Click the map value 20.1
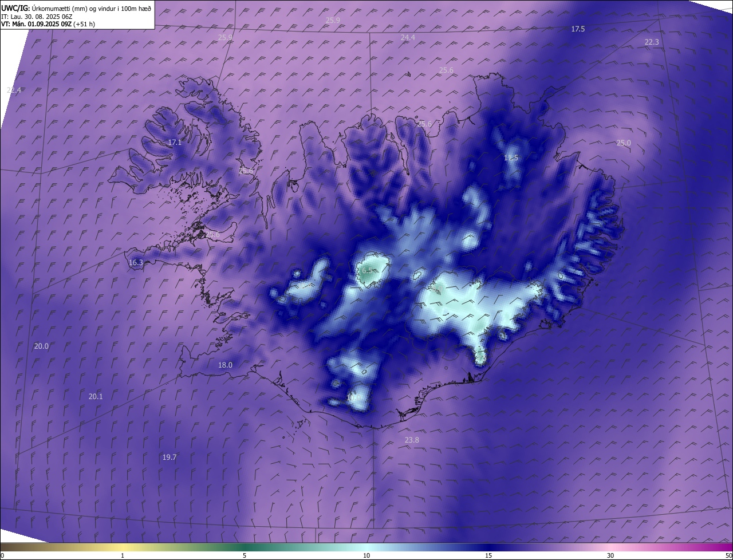The width and height of the screenshot is (733, 560). tap(96, 396)
